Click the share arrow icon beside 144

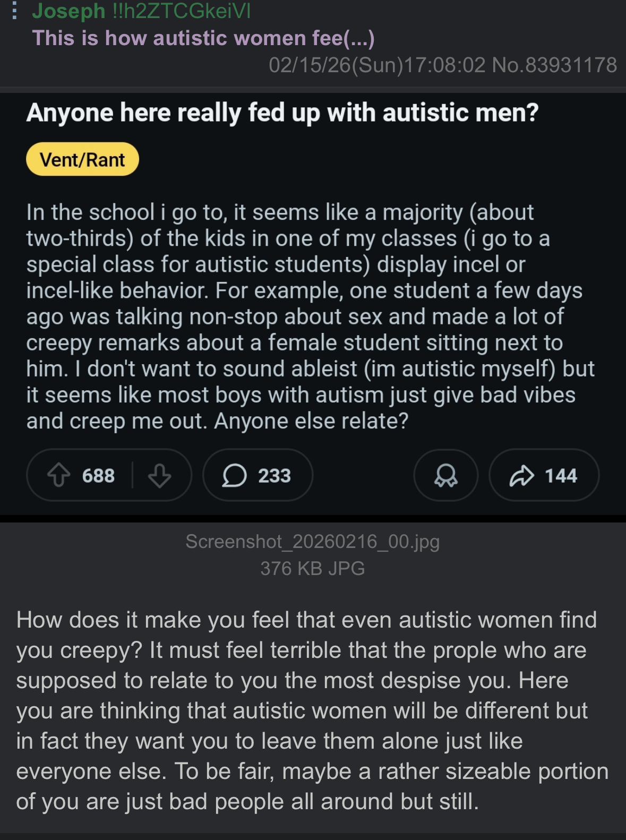pyautogui.click(x=522, y=476)
